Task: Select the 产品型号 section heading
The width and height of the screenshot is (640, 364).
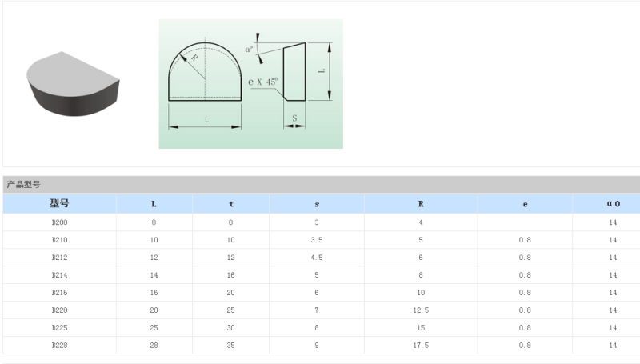Action: click(x=24, y=185)
